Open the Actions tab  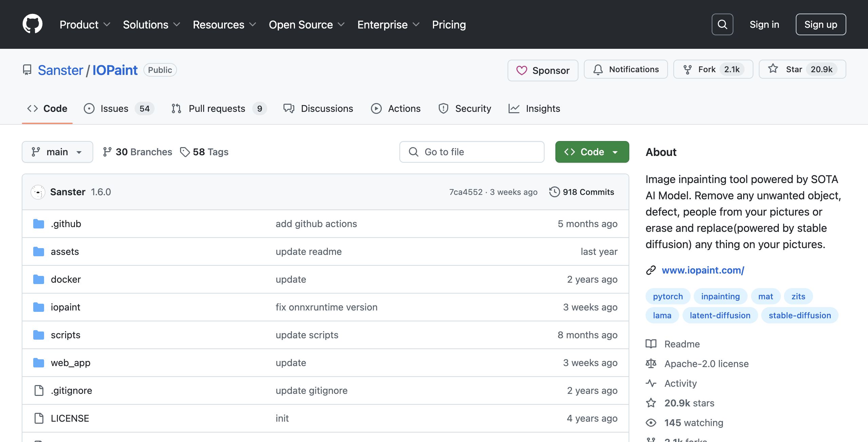(x=396, y=108)
